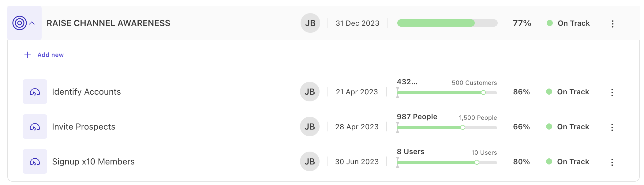This screenshot has height=185, width=644.
Task: Collapse the Raise Channel Awareness objective
Action: (x=32, y=23)
